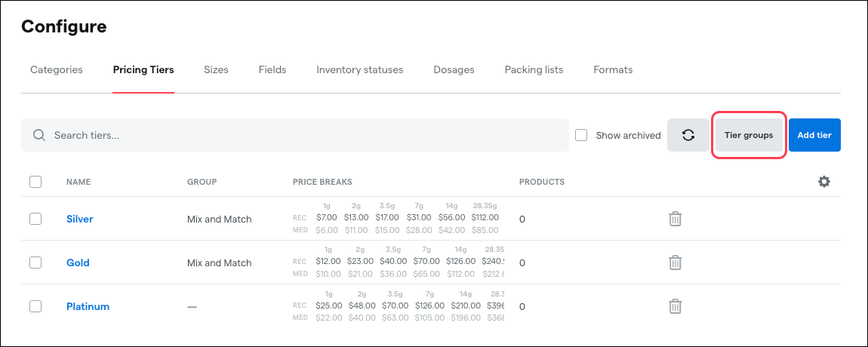This screenshot has height=347, width=868.
Task: Check the Platinum row checkbox
Action: click(x=35, y=306)
